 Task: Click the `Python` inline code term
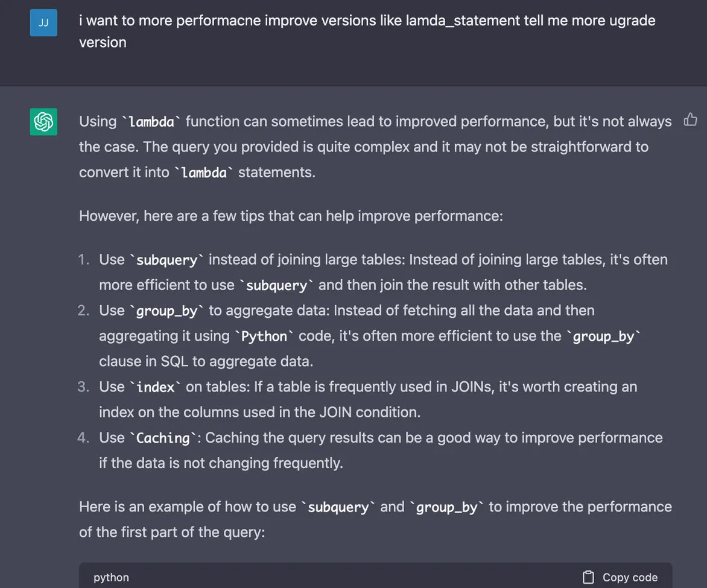pyautogui.click(x=263, y=336)
